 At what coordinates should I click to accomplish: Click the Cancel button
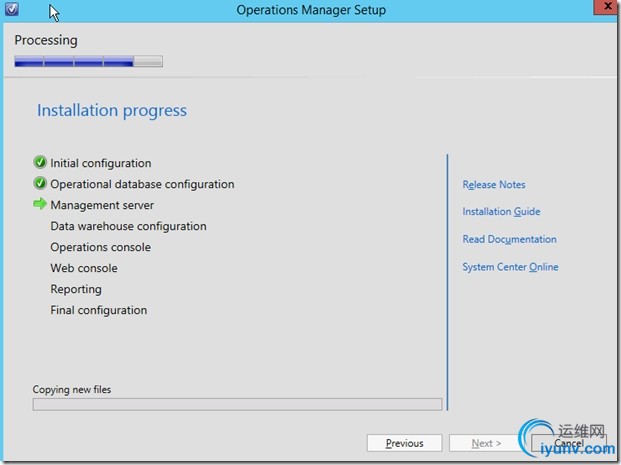click(x=568, y=443)
